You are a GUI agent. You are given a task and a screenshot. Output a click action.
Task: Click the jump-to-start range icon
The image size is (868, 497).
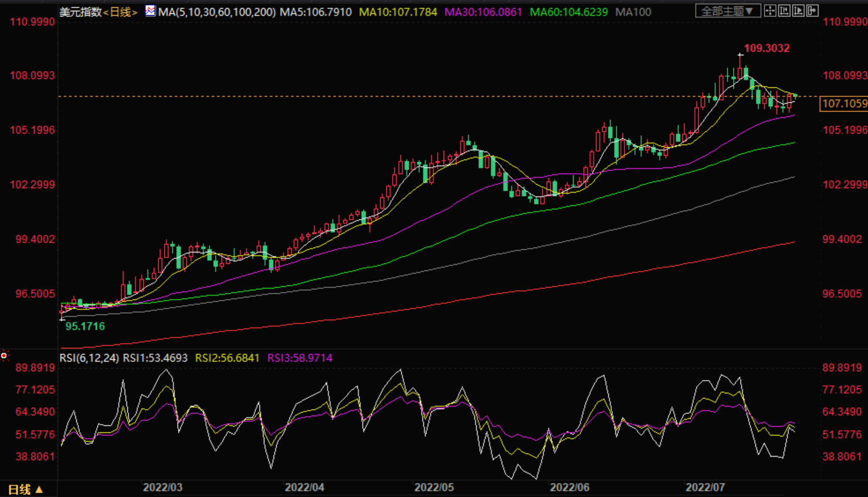pos(784,11)
